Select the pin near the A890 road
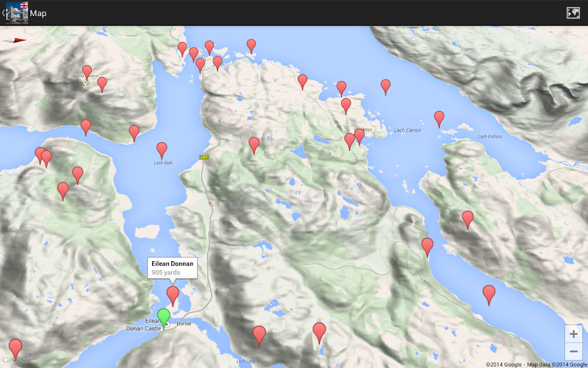The height and width of the screenshot is (368, 588). [x=427, y=247]
